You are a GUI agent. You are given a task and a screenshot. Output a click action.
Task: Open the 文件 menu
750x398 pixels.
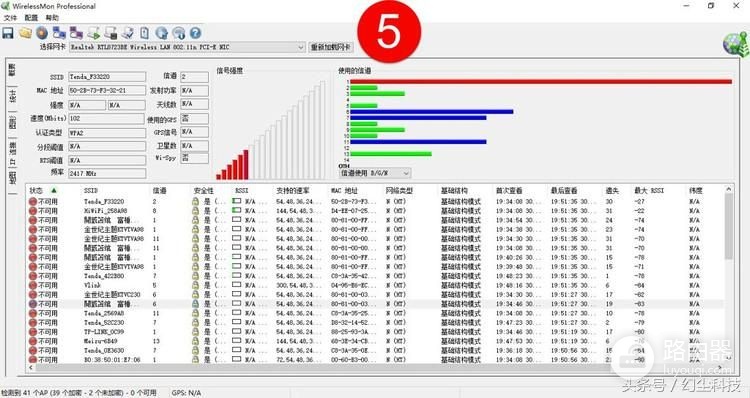[x=10, y=18]
